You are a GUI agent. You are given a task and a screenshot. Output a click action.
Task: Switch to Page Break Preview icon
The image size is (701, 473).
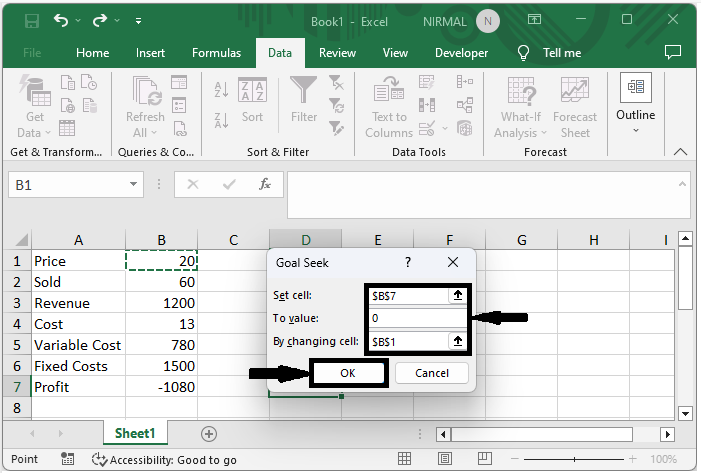tap(485, 458)
